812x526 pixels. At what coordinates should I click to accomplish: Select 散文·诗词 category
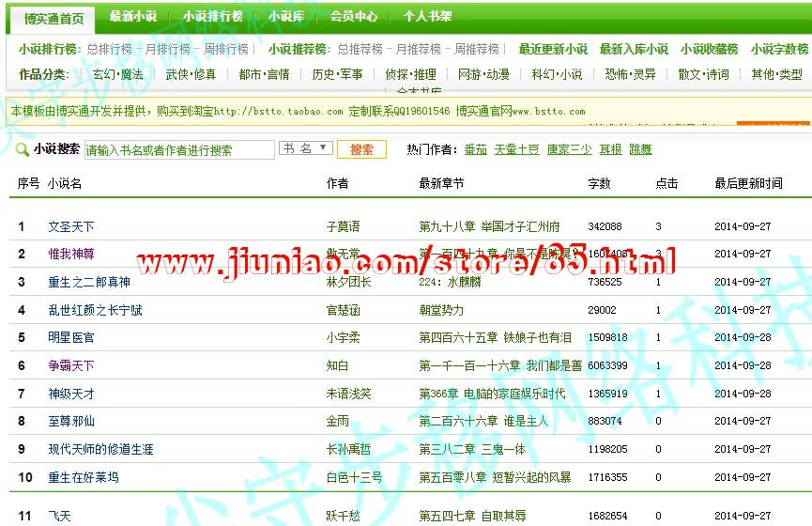click(x=703, y=74)
